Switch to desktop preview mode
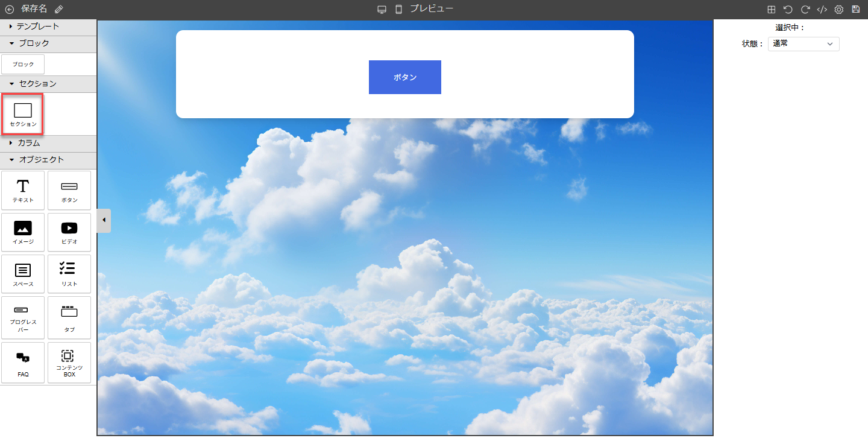 [382, 9]
